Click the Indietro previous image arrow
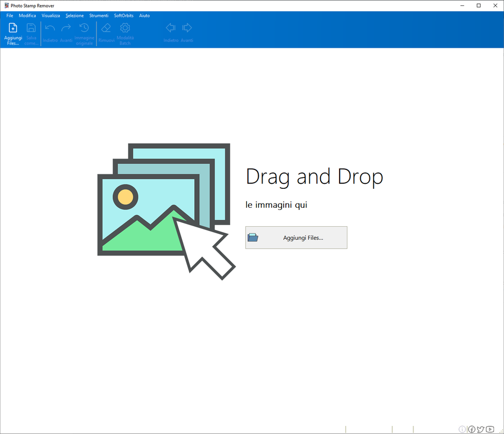Screen dimensions: 504x434 (x=171, y=28)
